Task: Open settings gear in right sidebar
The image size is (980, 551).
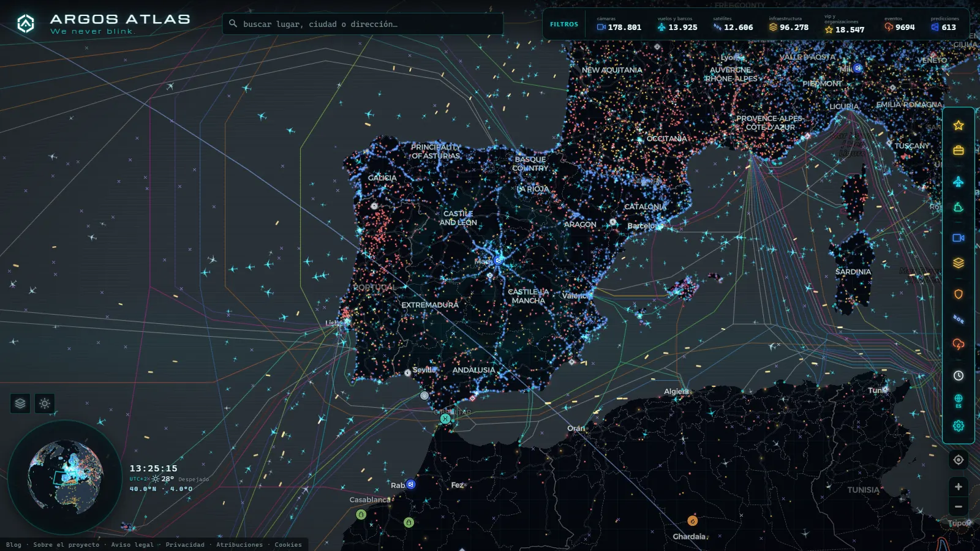Action: 959,426
